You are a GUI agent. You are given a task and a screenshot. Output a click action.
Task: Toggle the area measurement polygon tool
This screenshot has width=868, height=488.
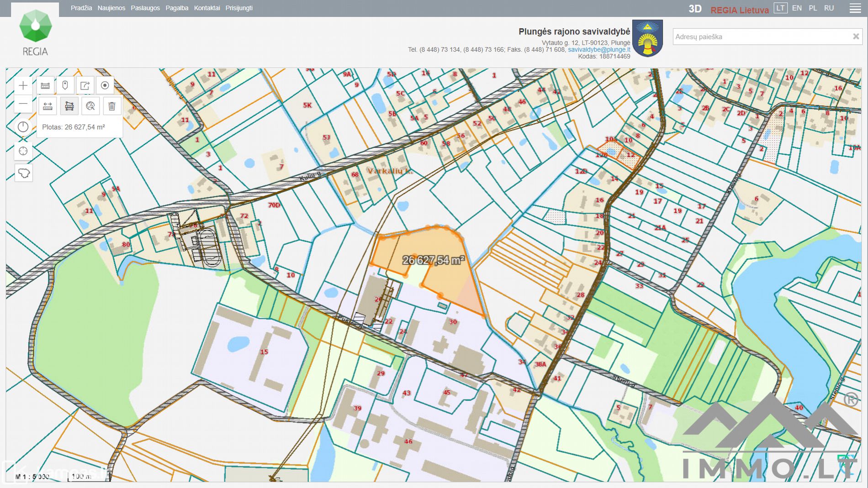69,106
